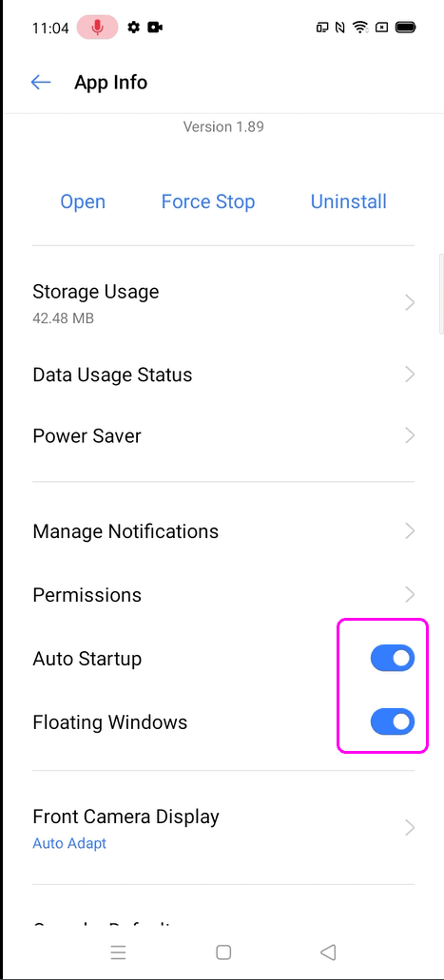Tap the video camera status icon

click(x=155, y=28)
